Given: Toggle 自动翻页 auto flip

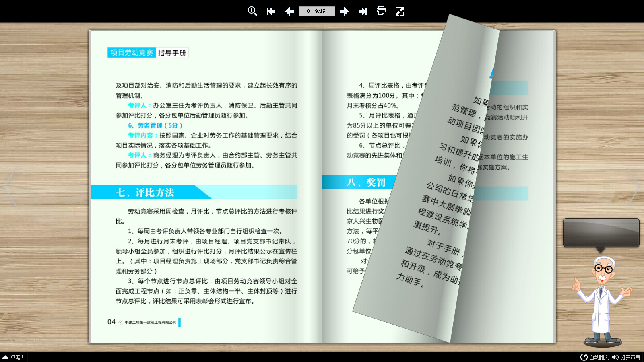Looking at the screenshot, I should point(594,357).
